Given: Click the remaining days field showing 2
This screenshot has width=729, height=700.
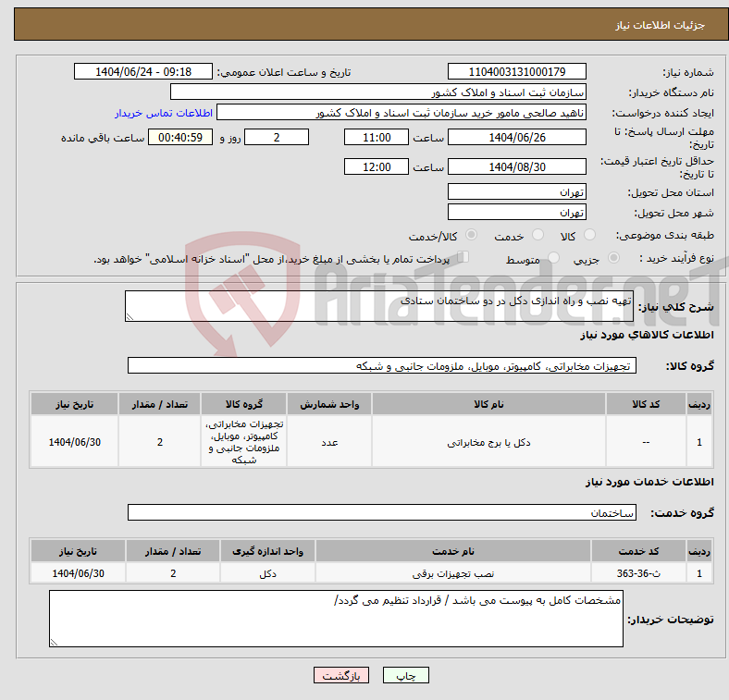Looking at the screenshot, I should pos(277,137).
